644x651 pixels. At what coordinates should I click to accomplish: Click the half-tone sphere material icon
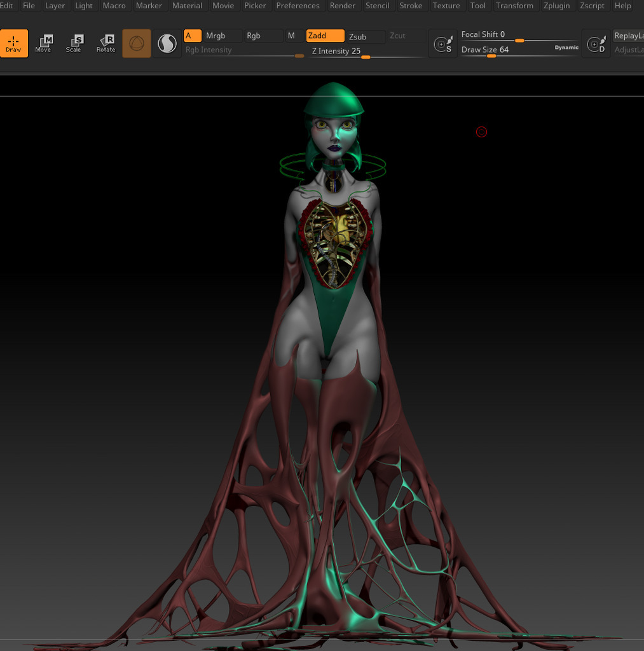coord(167,43)
